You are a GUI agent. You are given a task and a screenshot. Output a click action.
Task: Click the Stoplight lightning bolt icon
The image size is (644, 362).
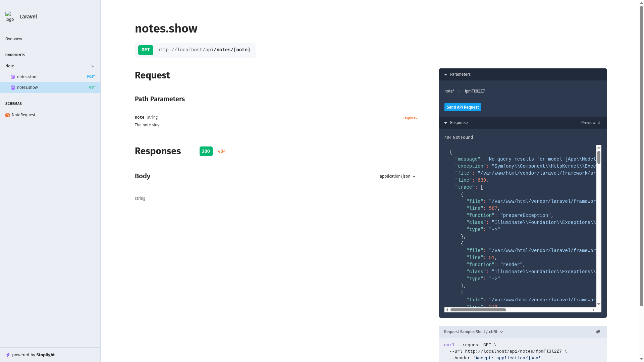click(8, 355)
